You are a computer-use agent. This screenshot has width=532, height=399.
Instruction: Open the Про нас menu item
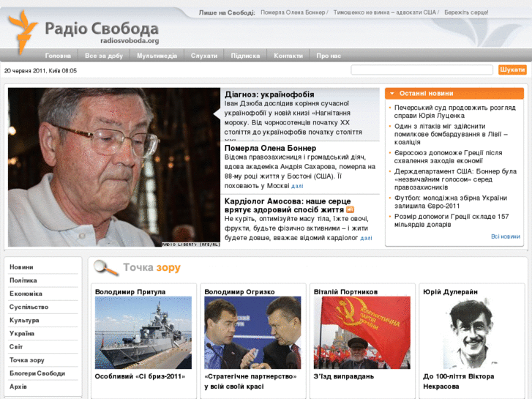pyautogui.click(x=329, y=56)
